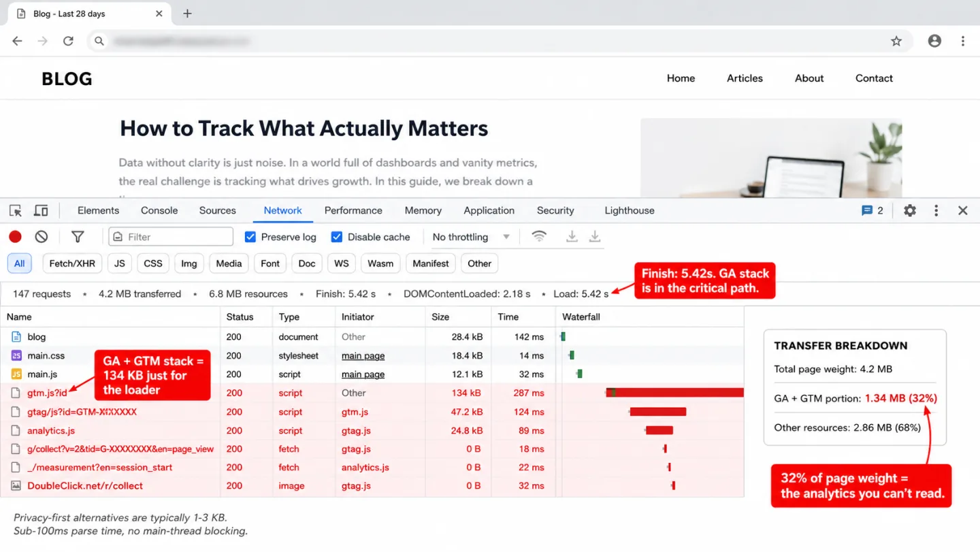Stop recording network log (red circle)
This screenshot has height=552, width=980.
pos(15,237)
